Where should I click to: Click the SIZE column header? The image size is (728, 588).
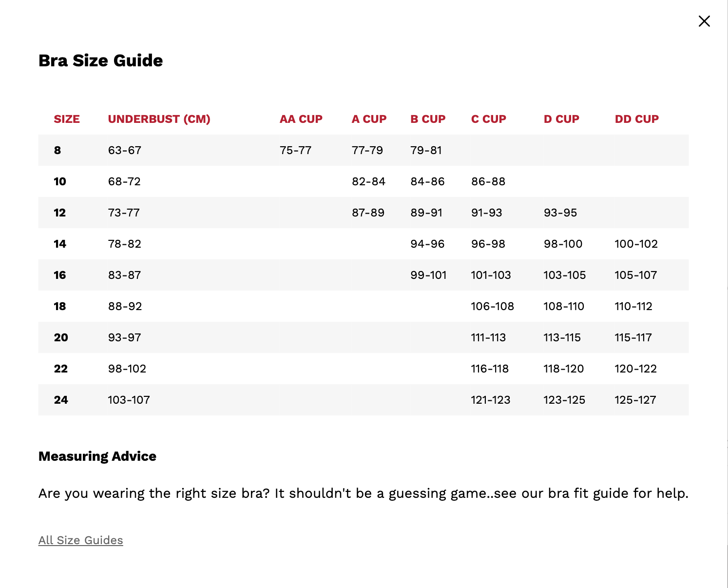pos(67,119)
